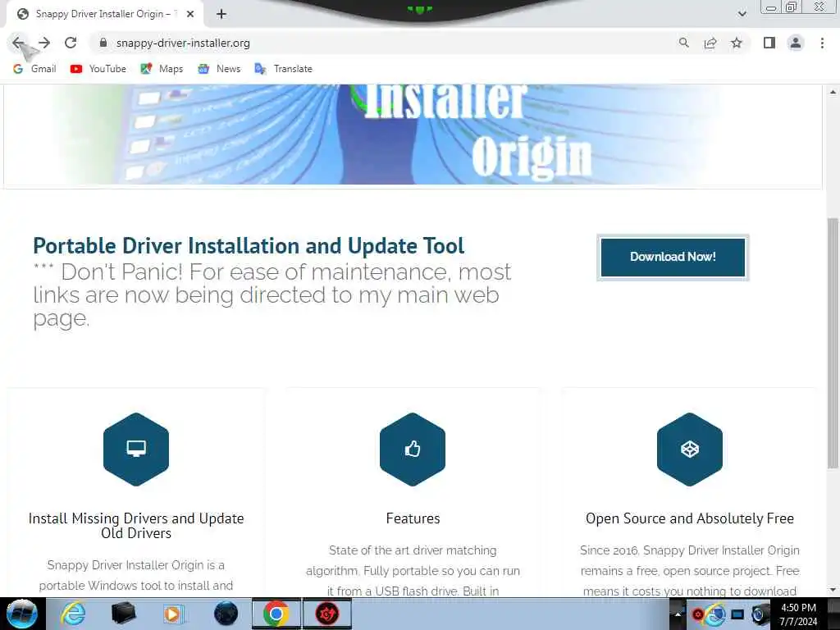Share this page icon
This screenshot has width=840, height=630.
click(710, 43)
